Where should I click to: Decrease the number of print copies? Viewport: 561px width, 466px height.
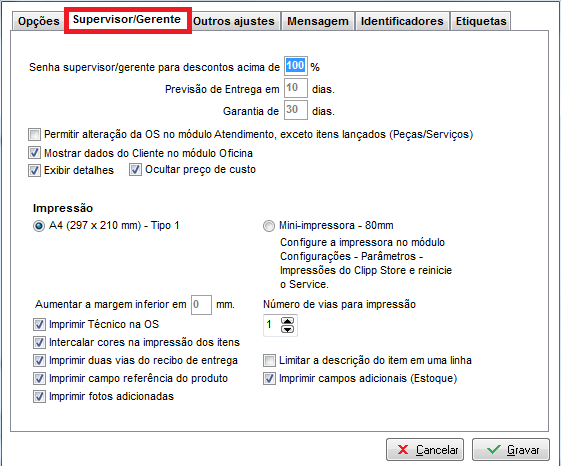(288, 329)
